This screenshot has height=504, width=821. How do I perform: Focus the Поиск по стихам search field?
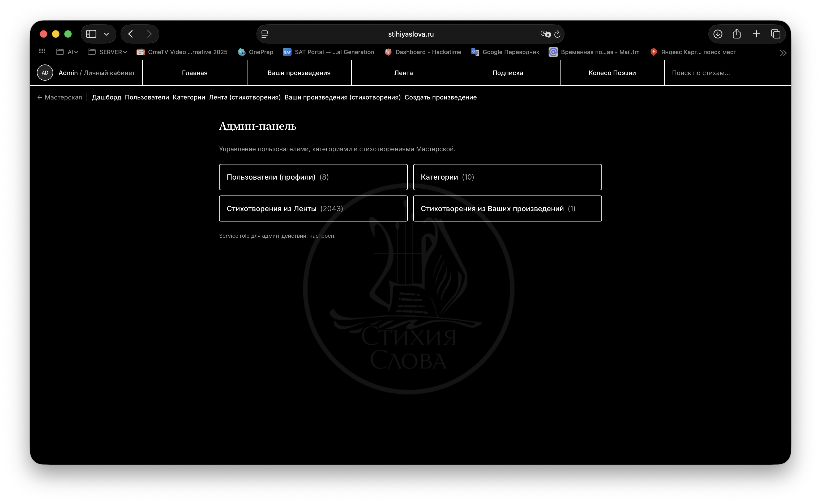[x=727, y=73]
